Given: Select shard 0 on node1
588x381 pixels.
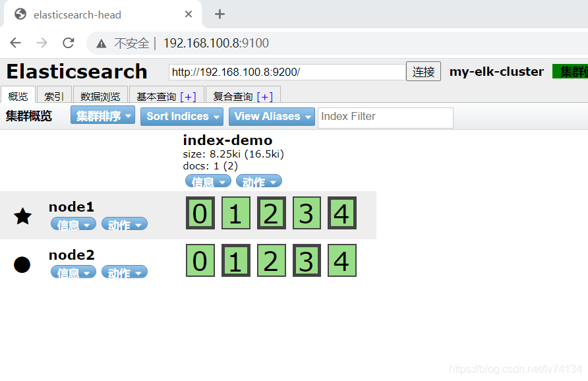Looking at the screenshot, I should (200, 213).
